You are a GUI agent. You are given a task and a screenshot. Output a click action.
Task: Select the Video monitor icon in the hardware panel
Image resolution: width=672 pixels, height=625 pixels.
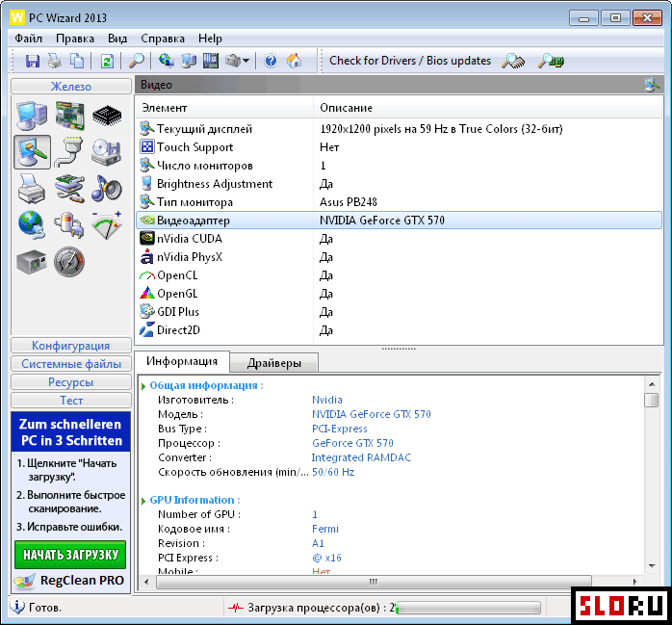32,152
